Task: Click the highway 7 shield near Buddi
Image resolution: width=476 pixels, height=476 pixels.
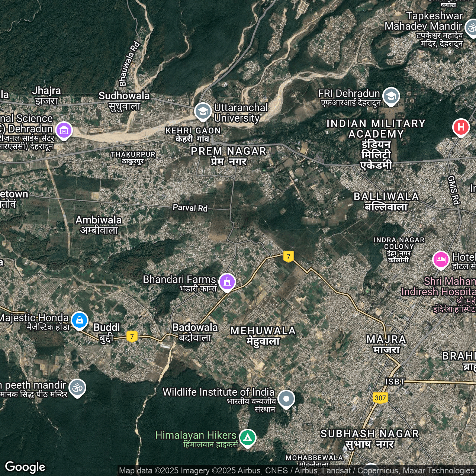Action: click(132, 336)
